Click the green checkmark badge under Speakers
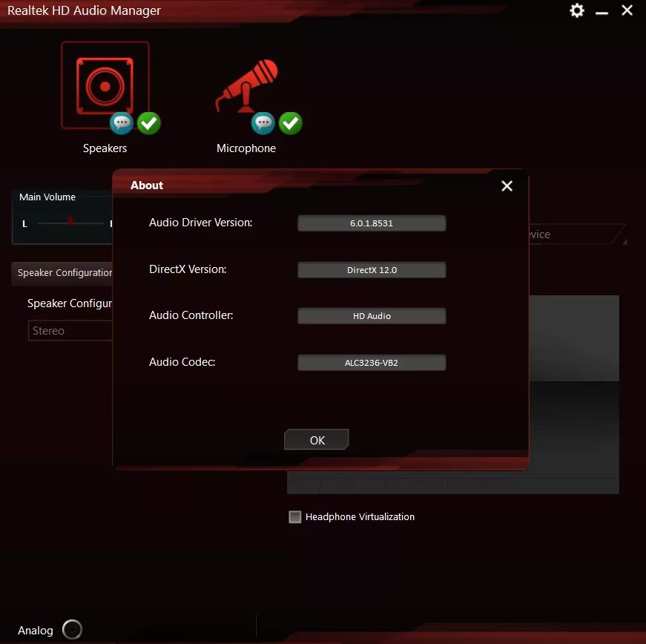Viewport: 646px width, 644px height. pos(149,122)
